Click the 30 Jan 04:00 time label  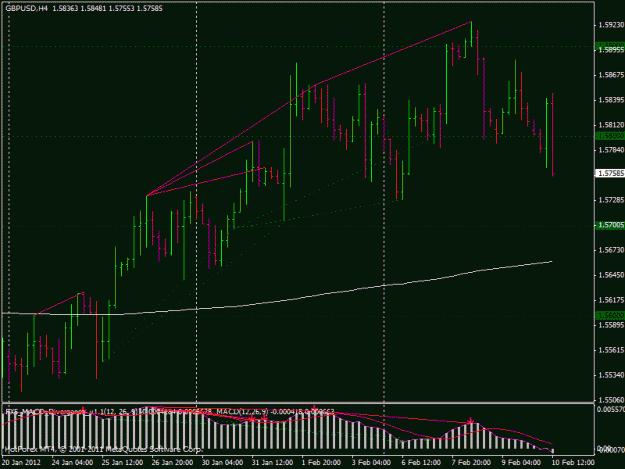(x=222, y=463)
